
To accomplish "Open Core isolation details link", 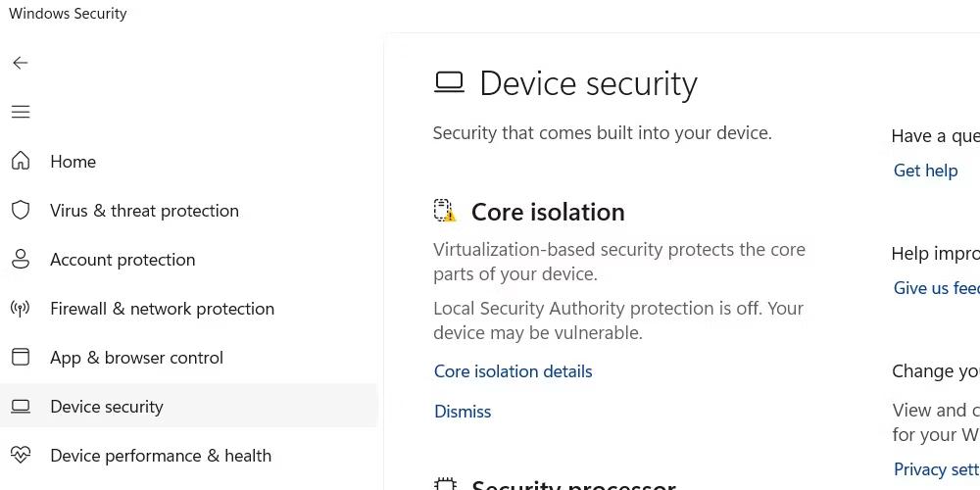I will click(513, 371).
